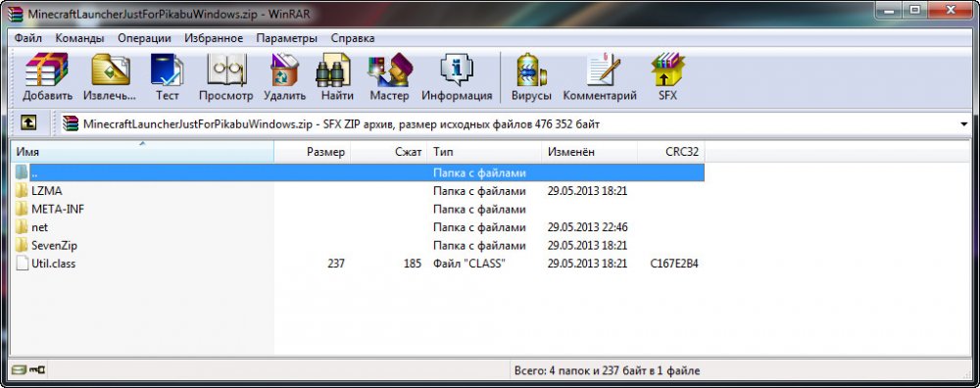Sort by the Размер column header

[x=313, y=152]
